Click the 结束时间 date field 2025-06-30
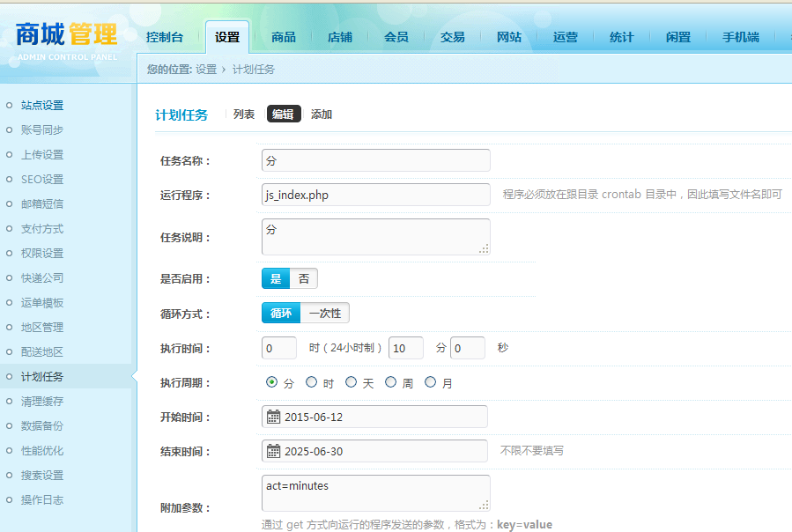Viewport: 792px width, 532px height. 374,451
